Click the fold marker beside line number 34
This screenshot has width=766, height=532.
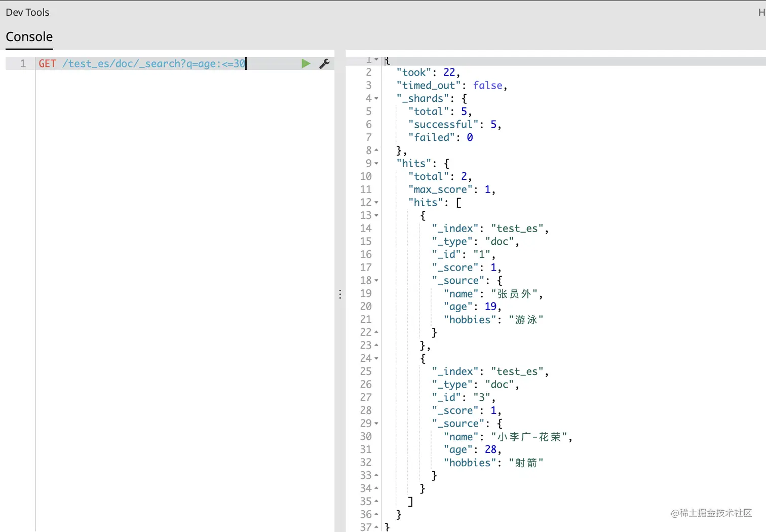376,488
